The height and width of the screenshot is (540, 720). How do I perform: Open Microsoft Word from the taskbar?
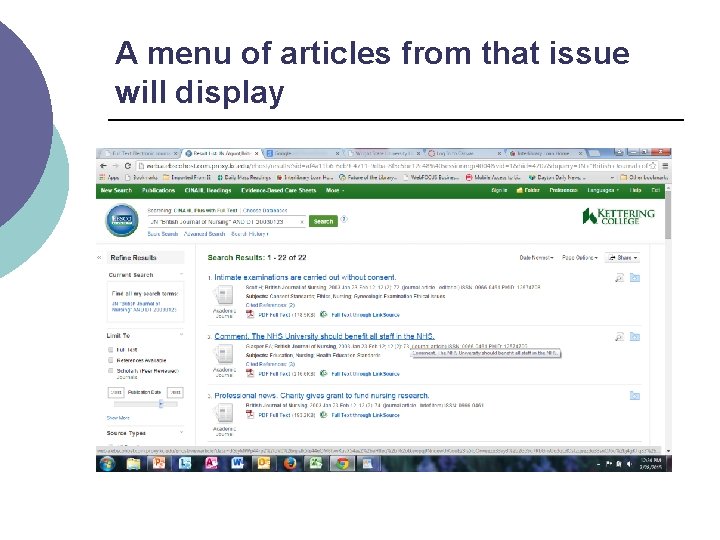[x=237, y=463]
